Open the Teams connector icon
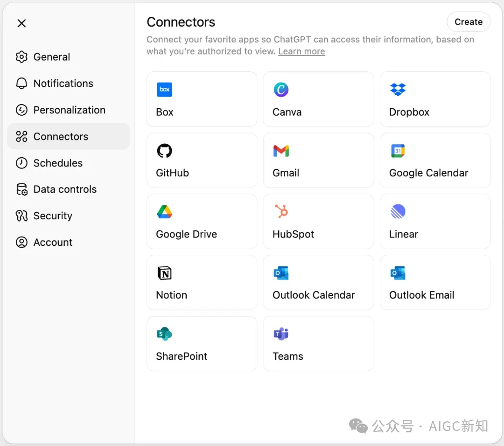 [281, 334]
